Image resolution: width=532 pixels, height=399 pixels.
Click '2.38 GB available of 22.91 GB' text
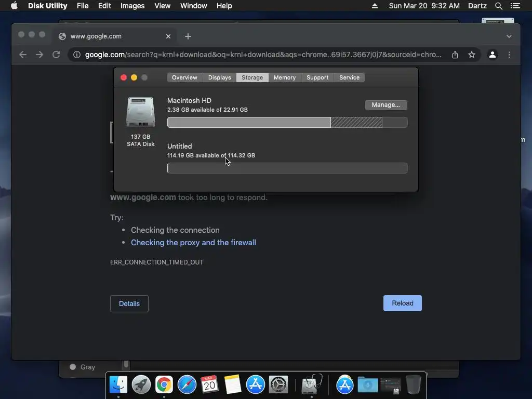pos(207,110)
